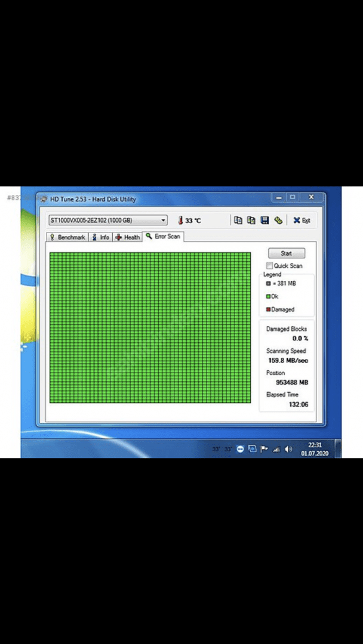
Task: Select the Error Scan tab
Action: point(163,236)
